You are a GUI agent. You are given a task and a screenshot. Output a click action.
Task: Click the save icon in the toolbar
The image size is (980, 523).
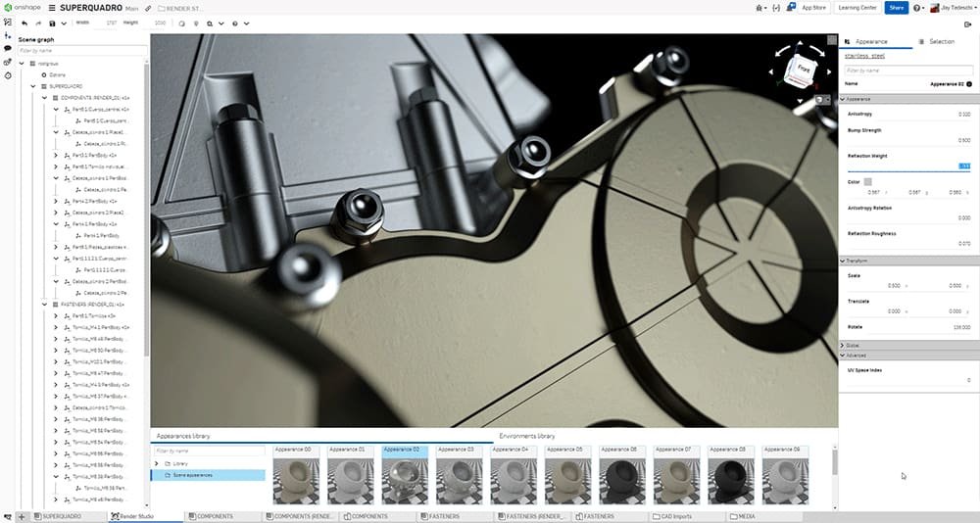51,23
